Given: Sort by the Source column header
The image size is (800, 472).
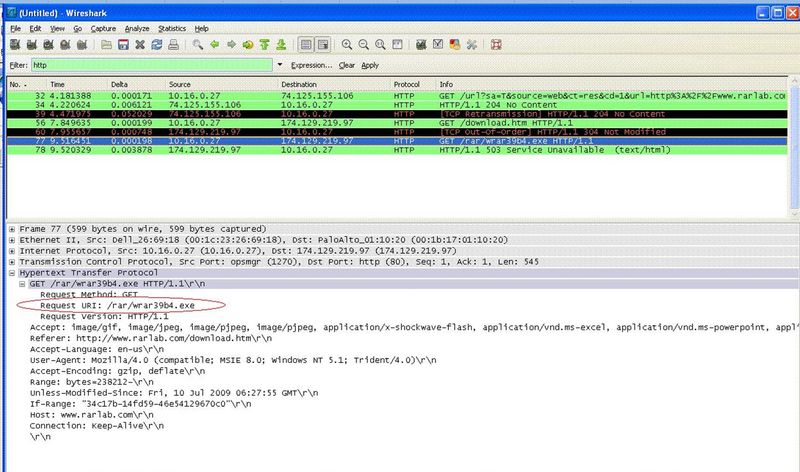Looking at the screenshot, I should coord(222,84).
